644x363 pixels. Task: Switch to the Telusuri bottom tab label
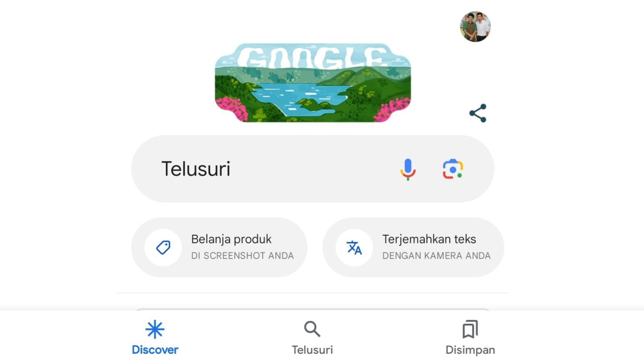click(x=312, y=350)
